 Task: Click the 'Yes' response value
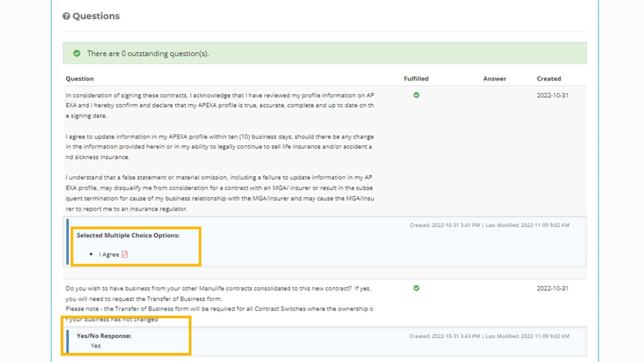coord(96,346)
